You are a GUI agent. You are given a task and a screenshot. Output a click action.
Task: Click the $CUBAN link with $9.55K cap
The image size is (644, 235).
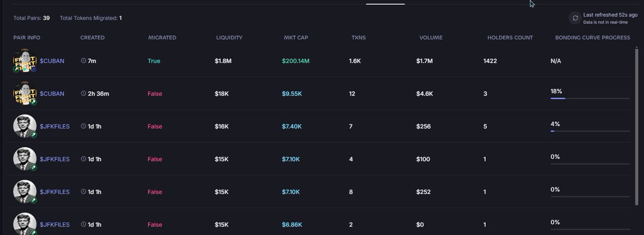click(52, 94)
